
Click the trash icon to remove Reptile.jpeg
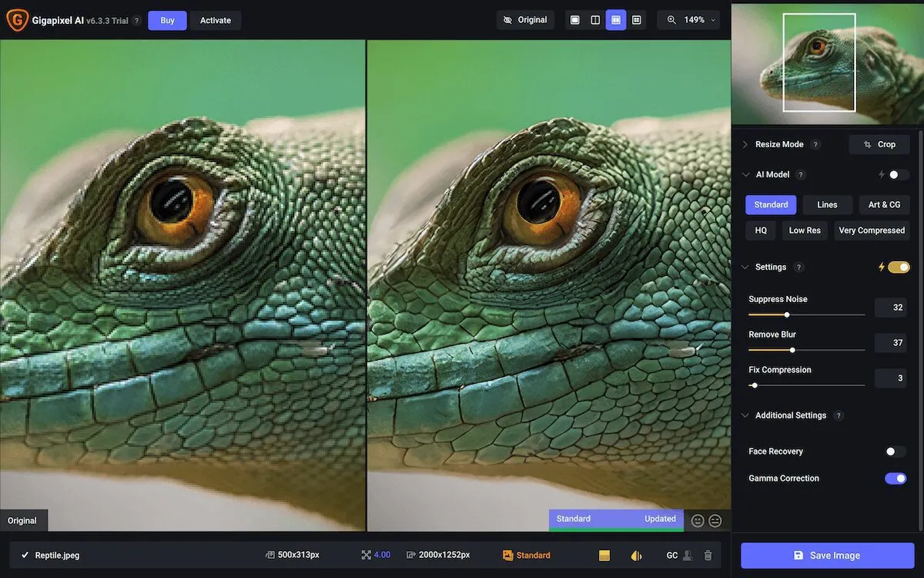[x=708, y=554]
